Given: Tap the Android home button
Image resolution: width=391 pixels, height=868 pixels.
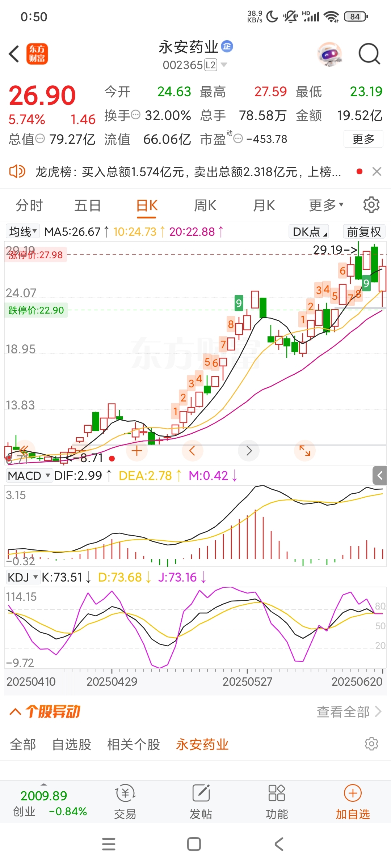Looking at the screenshot, I should [x=194, y=844].
